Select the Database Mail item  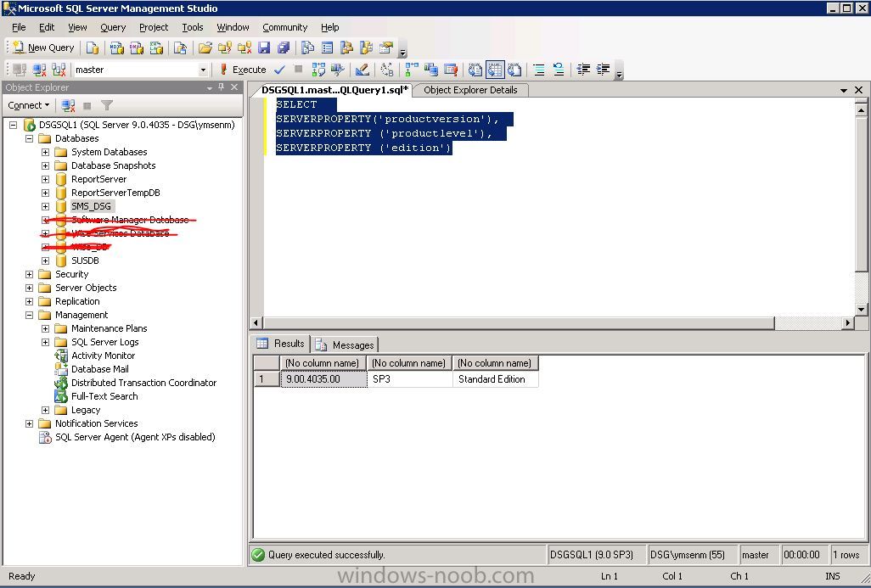coord(100,369)
